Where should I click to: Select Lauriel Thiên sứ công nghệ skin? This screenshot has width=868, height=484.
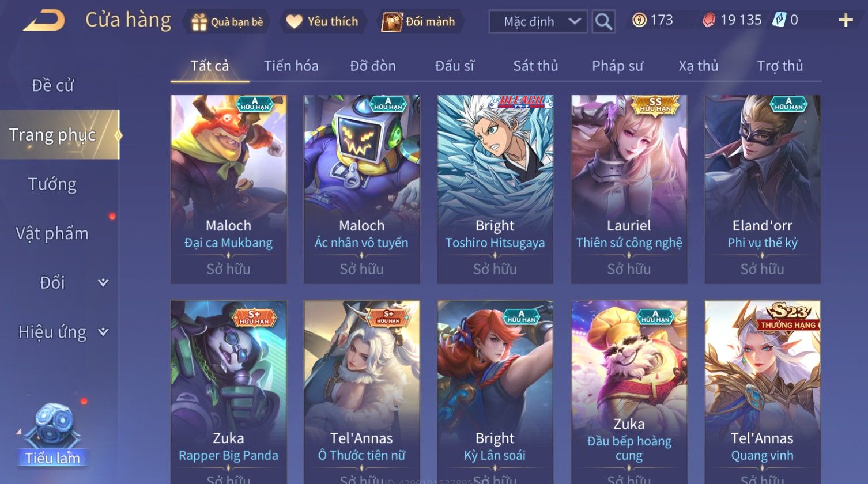(629, 189)
